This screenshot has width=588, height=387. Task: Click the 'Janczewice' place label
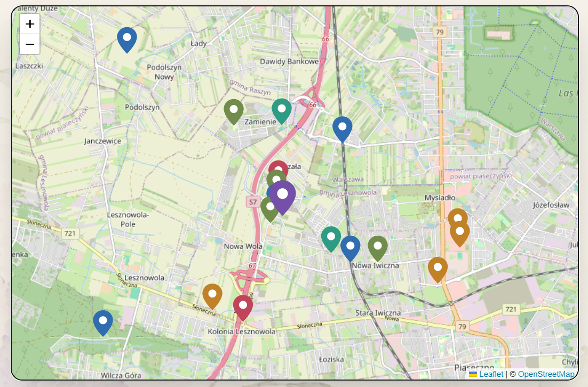102,141
